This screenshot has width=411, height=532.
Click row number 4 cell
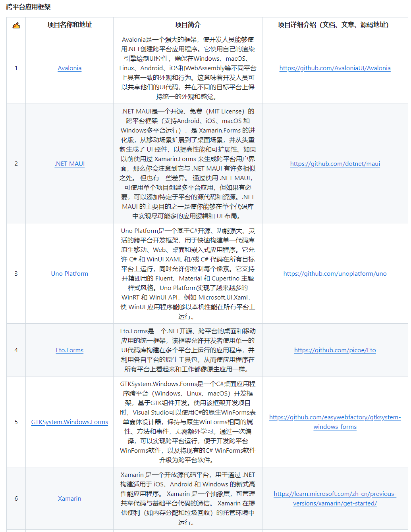tap(16, 350)
